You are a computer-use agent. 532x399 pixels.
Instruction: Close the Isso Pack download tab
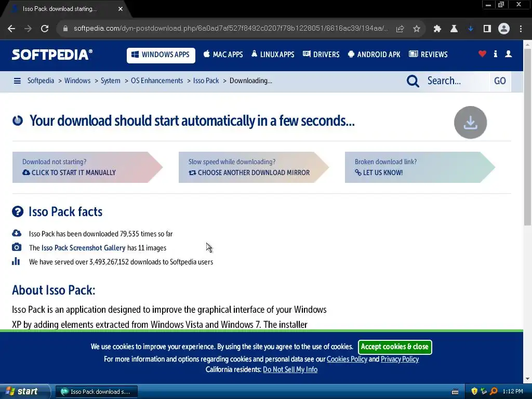[121, 9]
